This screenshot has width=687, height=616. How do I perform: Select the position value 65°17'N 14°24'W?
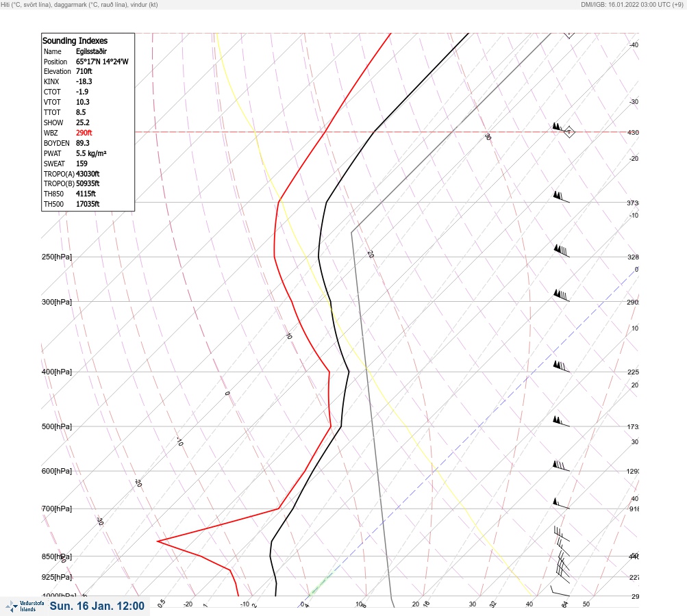click(x=102, y=62)
